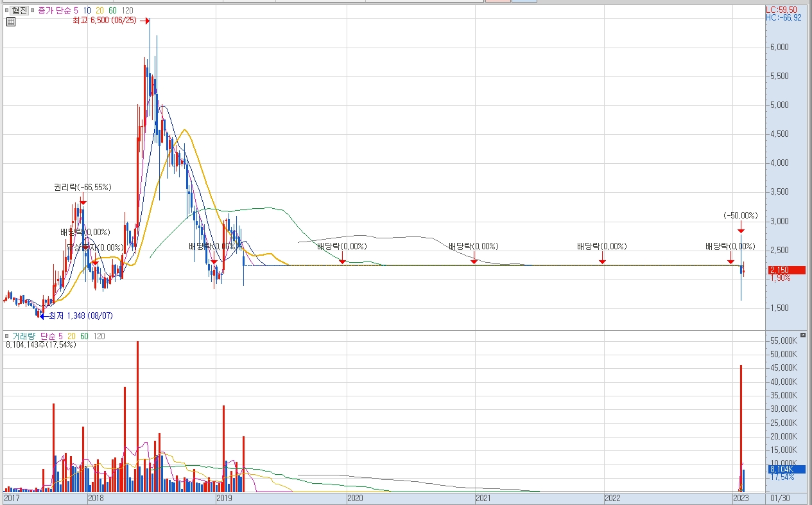Viewport: 812px width, 505px height.
Task: Click the 17.54% label under volume tag
Action: tap(782, 477)
